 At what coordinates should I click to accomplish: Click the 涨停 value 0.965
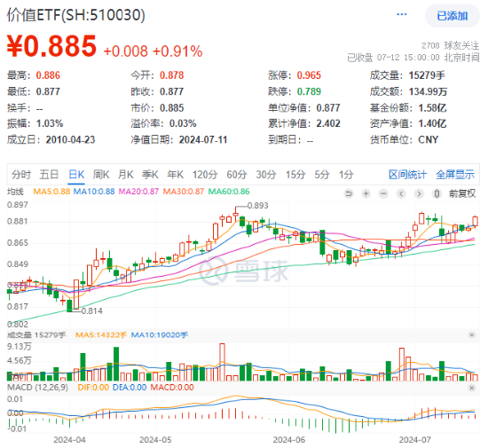pos(309,75)
